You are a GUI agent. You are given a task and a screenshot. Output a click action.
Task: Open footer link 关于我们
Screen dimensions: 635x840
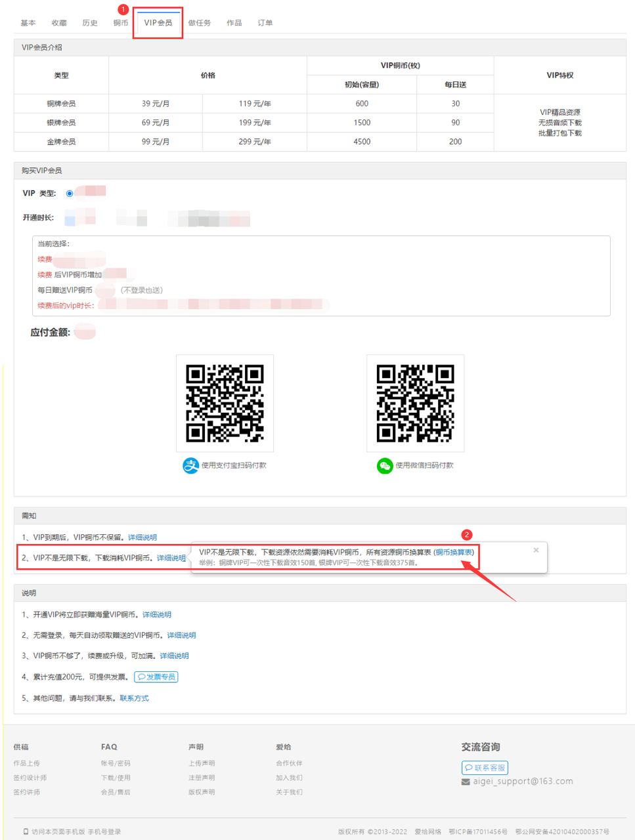tap(290, 792)
